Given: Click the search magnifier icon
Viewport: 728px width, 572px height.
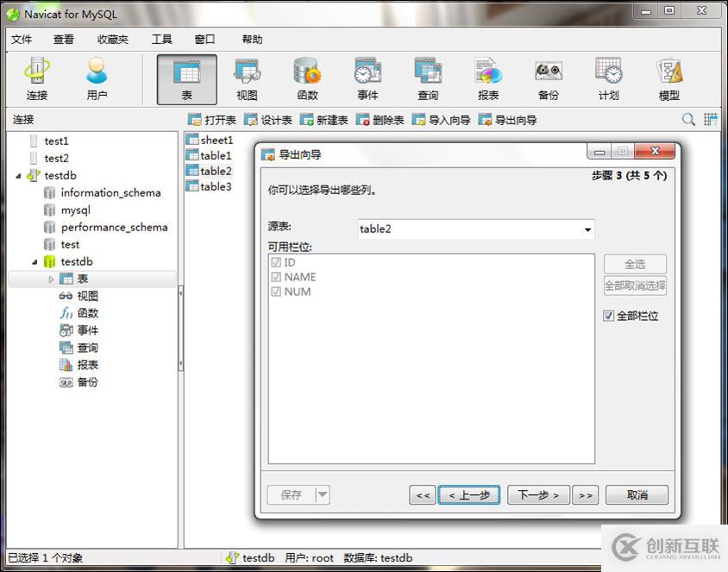Looking at the screenshot, I should click(x=688, y=119).
